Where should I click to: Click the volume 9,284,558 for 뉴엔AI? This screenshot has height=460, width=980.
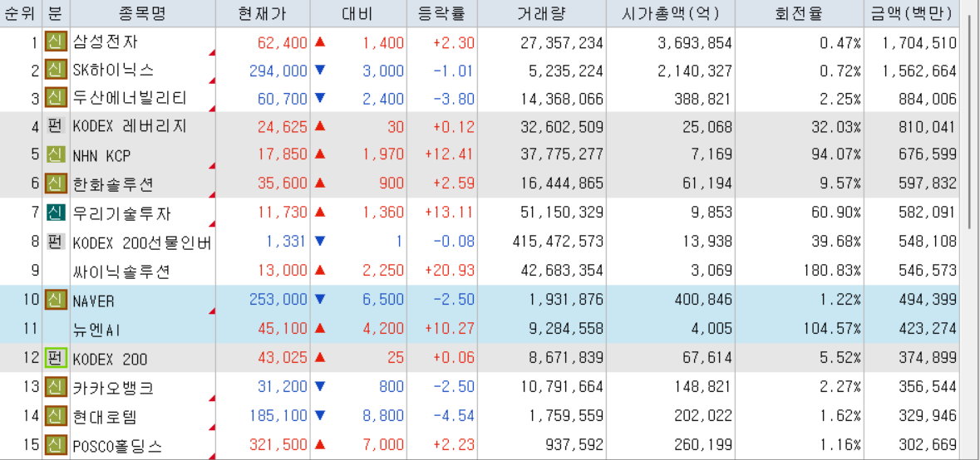(x=566, y=330)
